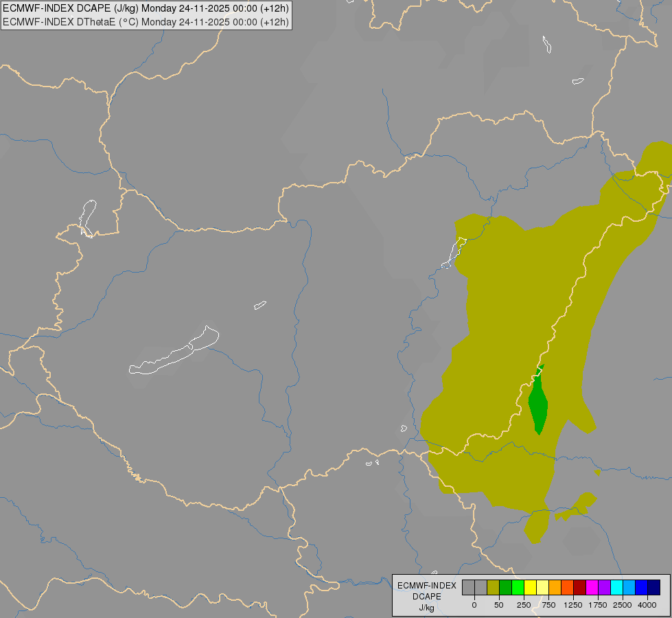Click the J/kg unit label in the legend

tap(427, 608)
